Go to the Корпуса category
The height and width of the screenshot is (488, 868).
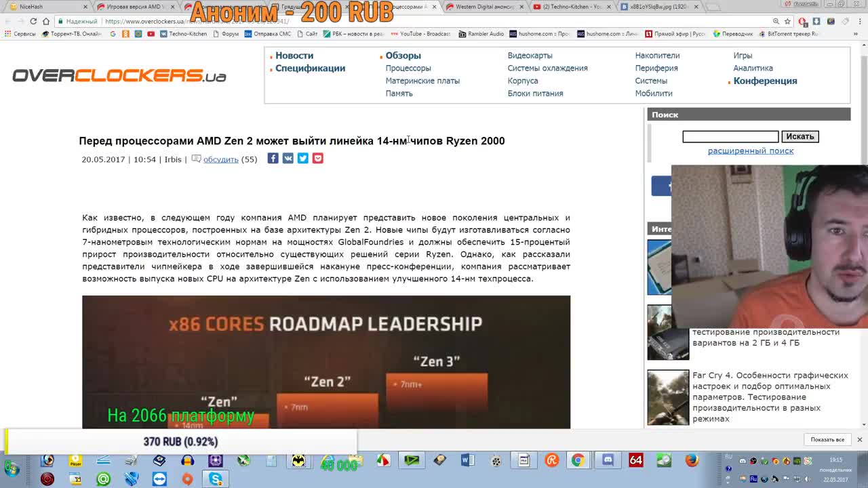click(523, 81)
